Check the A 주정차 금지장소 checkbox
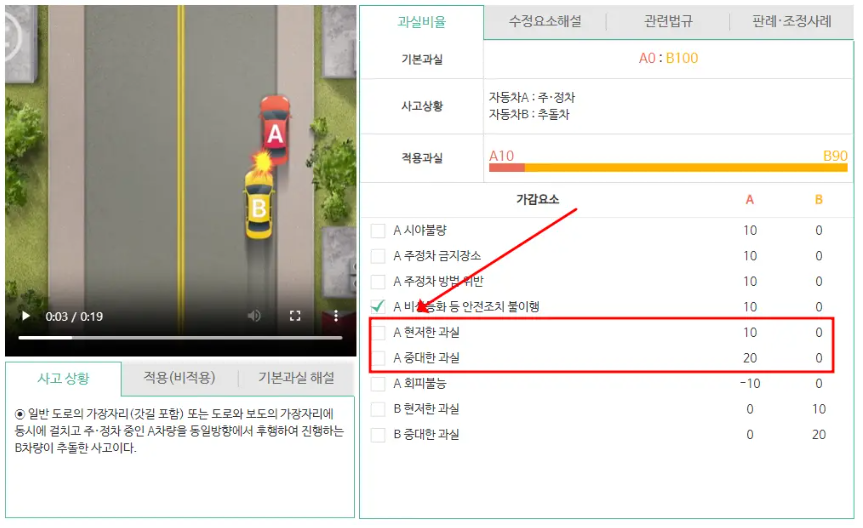Viewport: 863px width, 528px height. pyautogui.click(x=378, y=256)
